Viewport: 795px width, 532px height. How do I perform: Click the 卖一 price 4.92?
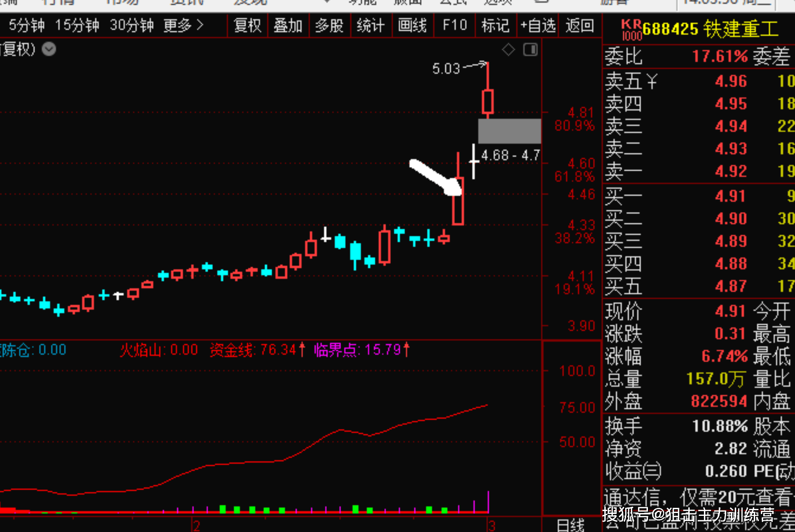click(x=731, y=171)
